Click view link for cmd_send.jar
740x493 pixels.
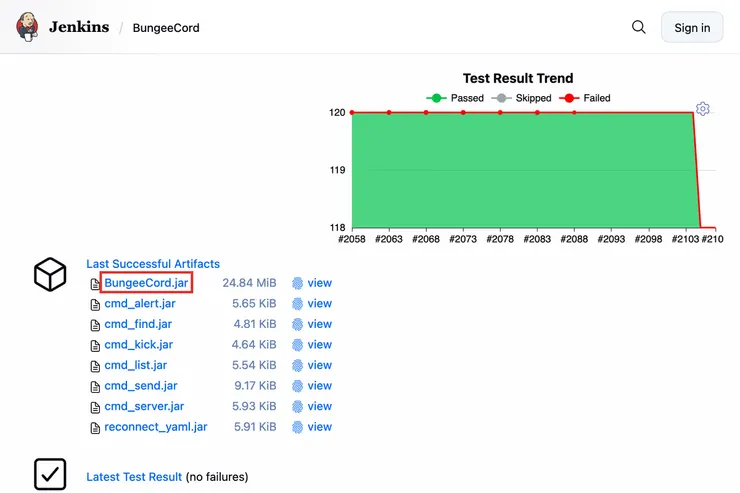pos(320,385)
